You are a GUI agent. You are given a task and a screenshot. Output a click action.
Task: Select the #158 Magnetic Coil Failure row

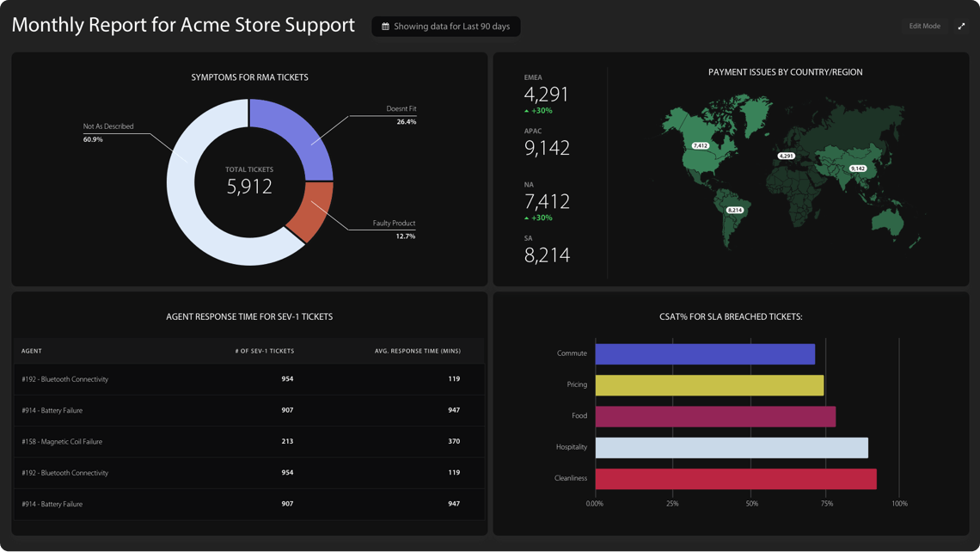[62, 441]
